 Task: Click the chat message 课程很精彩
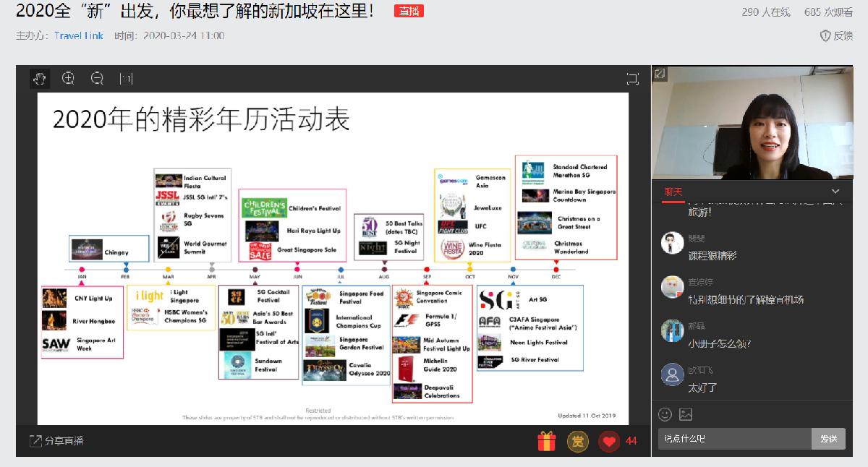click(x=712, y=255)
